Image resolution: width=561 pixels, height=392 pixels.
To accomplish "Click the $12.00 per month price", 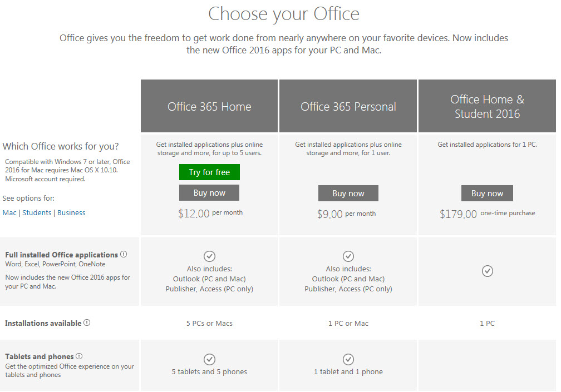I will click(x=210, y=214).
